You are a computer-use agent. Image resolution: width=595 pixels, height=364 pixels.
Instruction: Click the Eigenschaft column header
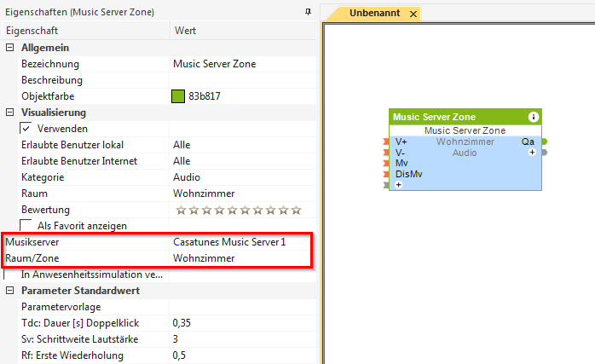tap(85, 31)
